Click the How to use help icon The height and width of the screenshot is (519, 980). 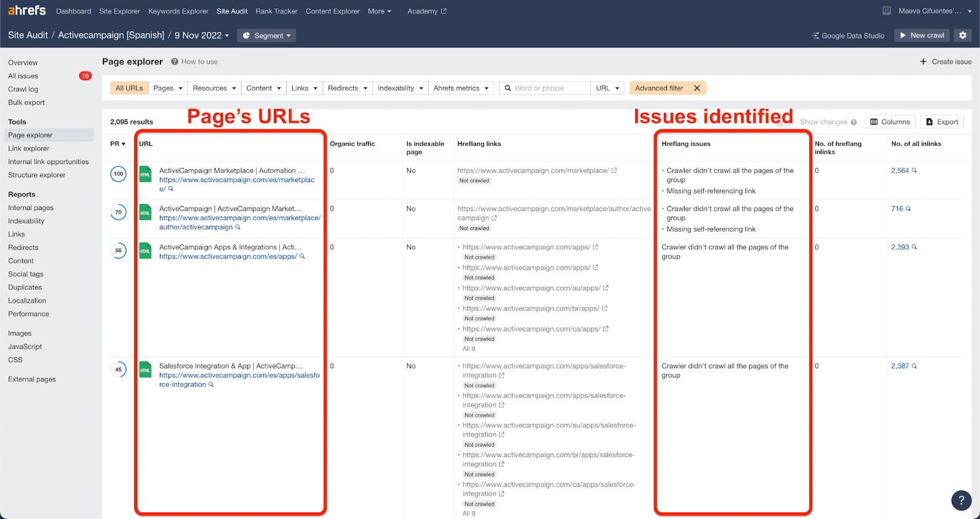pyautogui.click(x=175, y=61)
